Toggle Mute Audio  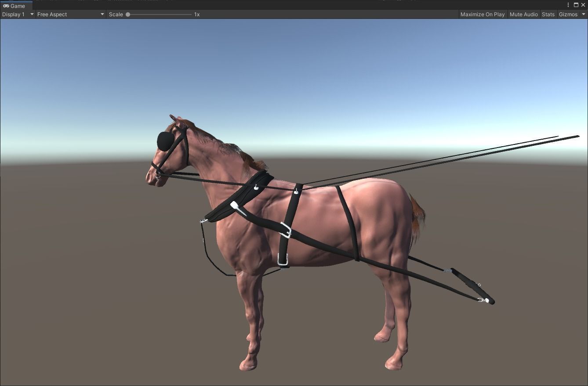coord(523,14)
